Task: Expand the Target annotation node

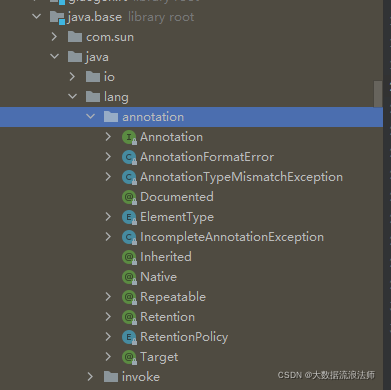Action: (x=108, y=357)
